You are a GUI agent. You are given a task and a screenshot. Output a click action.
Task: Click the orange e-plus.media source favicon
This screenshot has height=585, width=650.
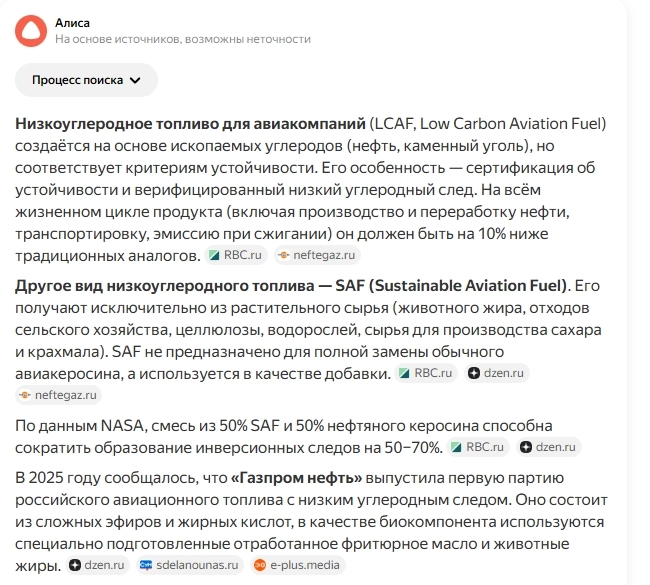(259, 565)
